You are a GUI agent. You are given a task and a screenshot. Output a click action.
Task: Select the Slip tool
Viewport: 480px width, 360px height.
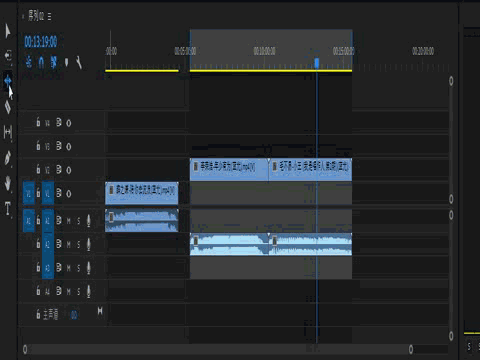(8, 132)
